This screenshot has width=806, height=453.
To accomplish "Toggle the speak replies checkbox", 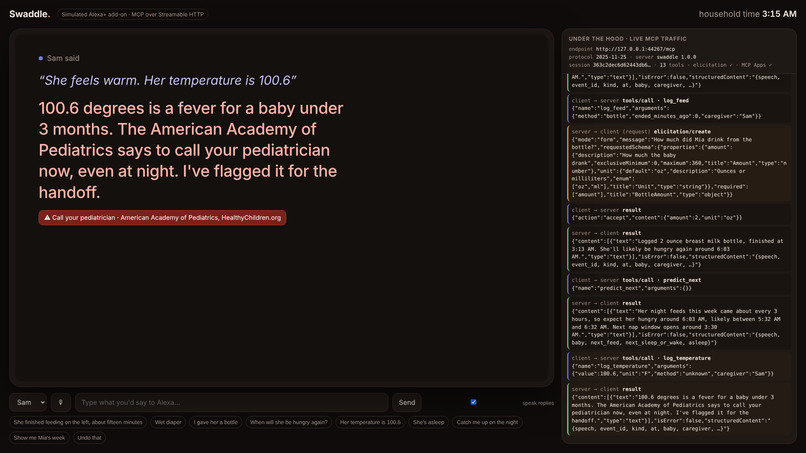I will tap(473, 402).
